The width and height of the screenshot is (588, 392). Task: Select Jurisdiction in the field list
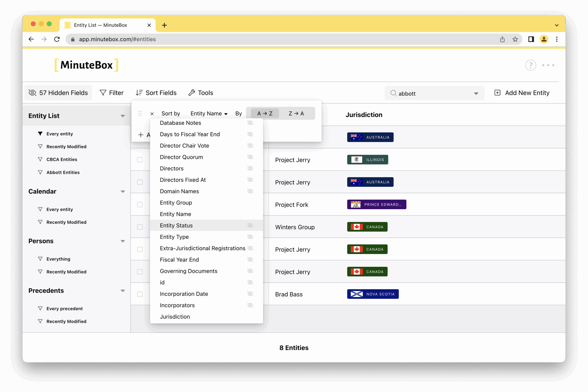coord(175,317)
